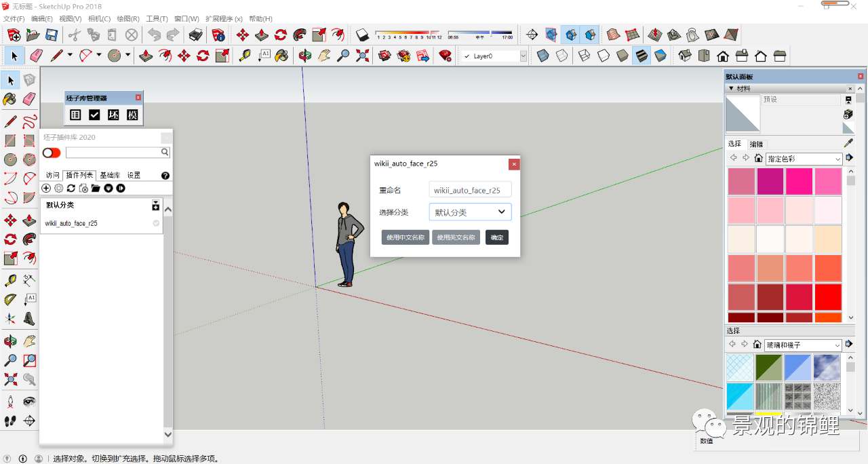Select the Select arrow tool in left toolbar
The height and width of the screenshot is (464, 868).
[x=10, y=81]
